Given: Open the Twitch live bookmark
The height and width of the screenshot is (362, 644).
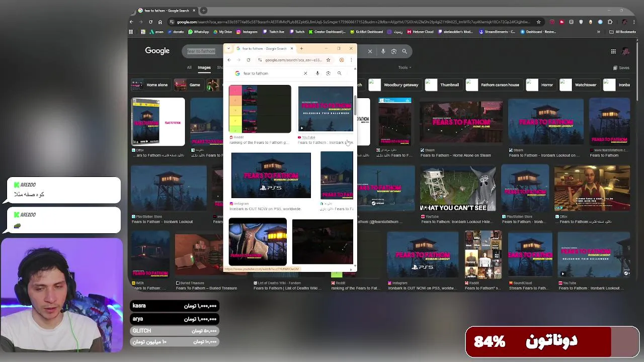Looking at the screenshot, I should click(273, 32).
